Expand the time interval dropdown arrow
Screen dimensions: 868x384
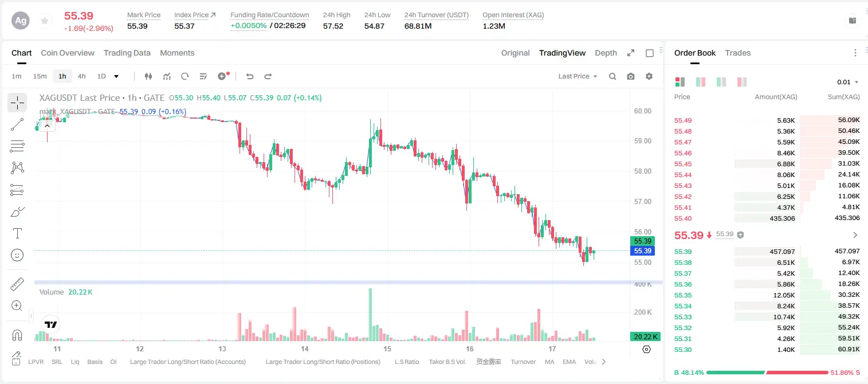click(x=116, y=76)
